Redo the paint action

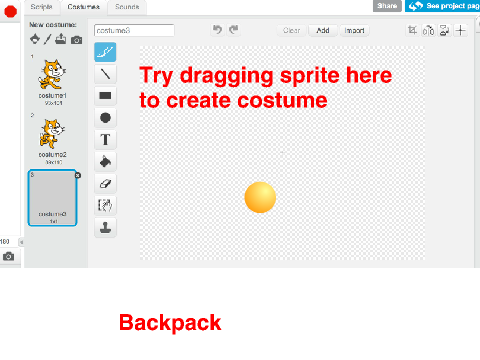click(x=234, y=30)
